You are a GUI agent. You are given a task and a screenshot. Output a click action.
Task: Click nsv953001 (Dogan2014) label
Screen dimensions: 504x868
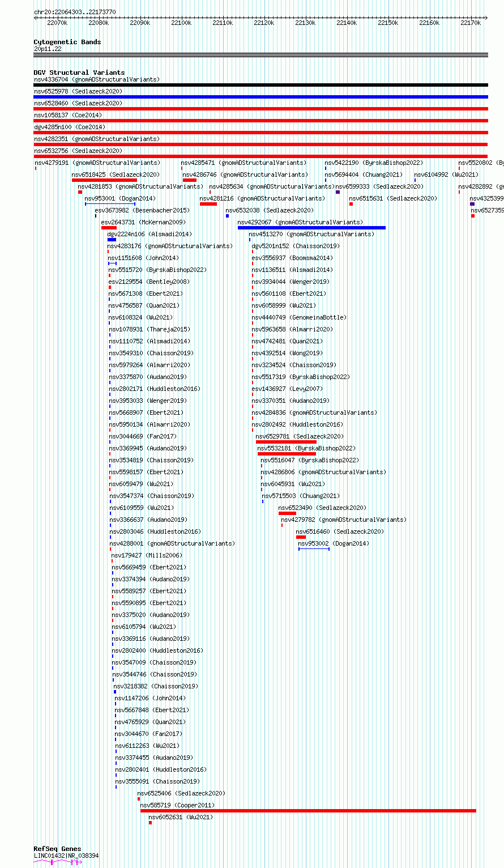[x=120, y=198]
